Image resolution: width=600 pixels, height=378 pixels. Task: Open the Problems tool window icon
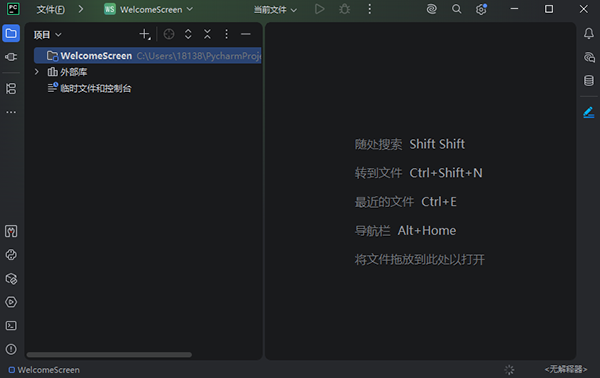pyautogui.click(x=11, y=349)
